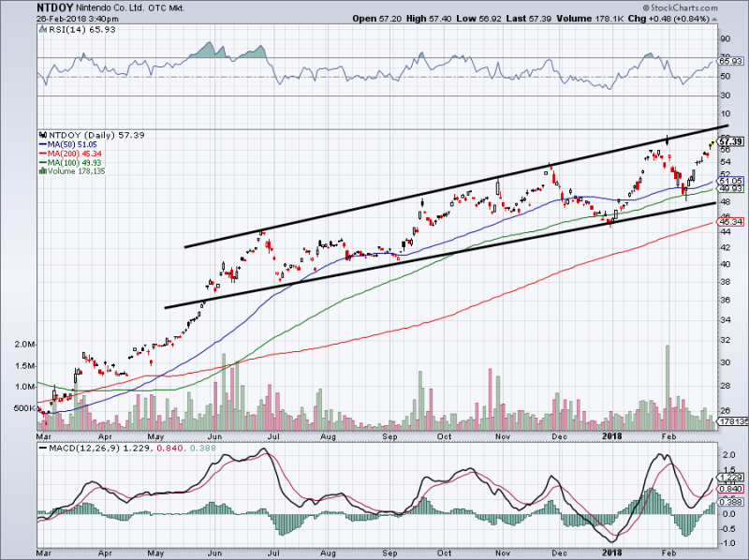Click the green up-arrow next to Chg +0.84%

[x=714, y=18]
